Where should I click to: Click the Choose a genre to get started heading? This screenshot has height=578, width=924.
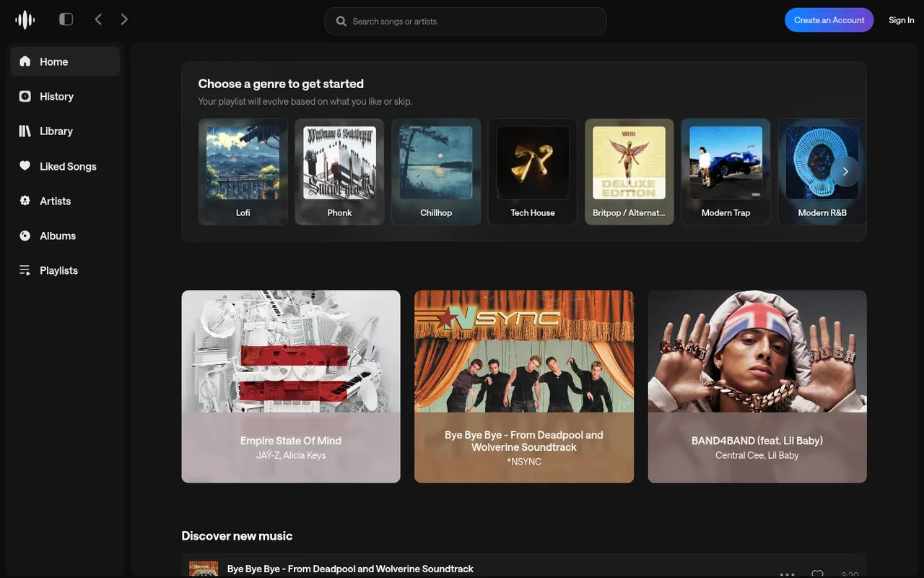click(281, 84)
